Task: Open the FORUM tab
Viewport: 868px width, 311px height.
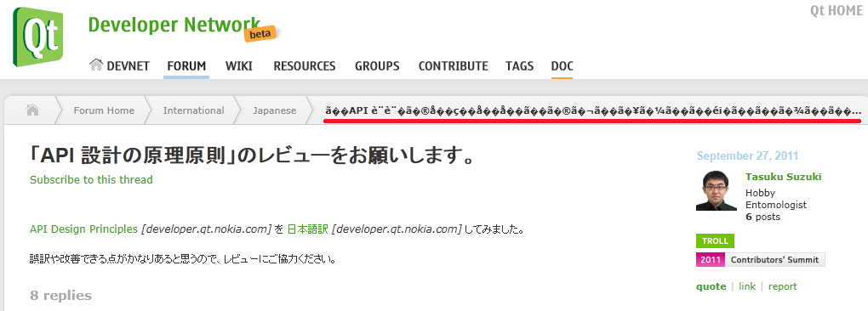Action: pyautogui.click(x=186, y=66)
